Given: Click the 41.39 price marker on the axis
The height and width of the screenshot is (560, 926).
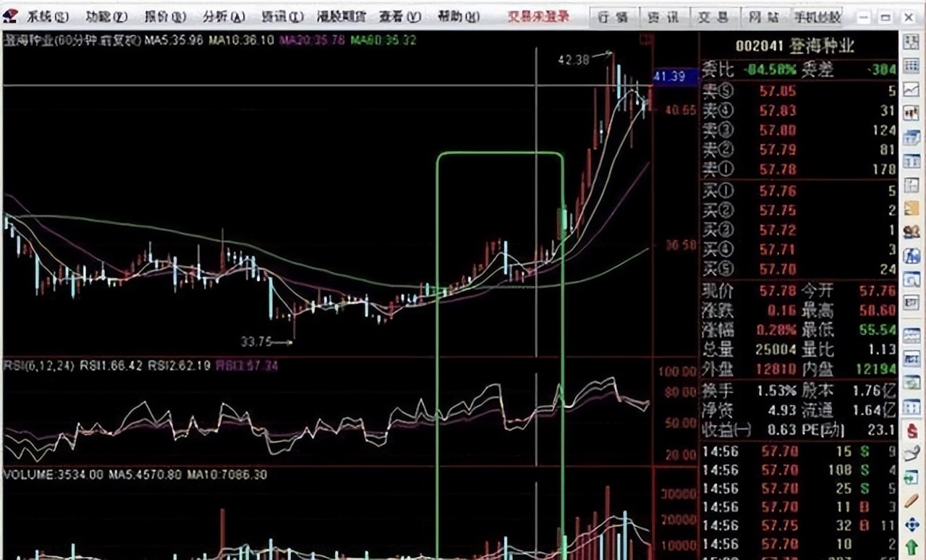Looking at the screenshot, I should point(668,76).
